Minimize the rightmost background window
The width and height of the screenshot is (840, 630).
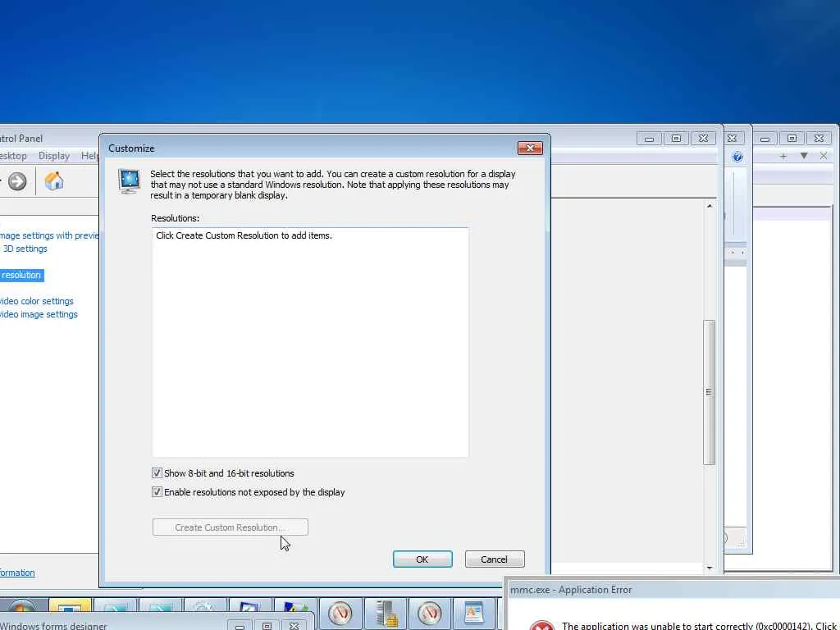click(765, 139)
